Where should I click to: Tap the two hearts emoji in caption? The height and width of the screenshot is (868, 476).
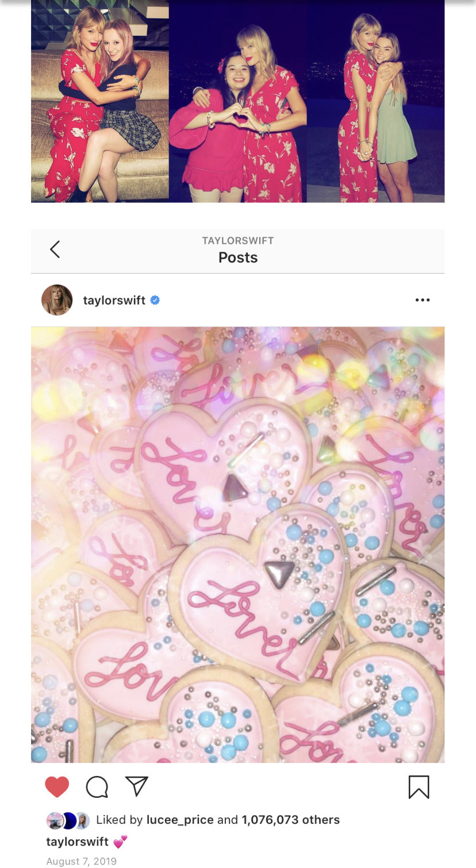tap(120, 842)
